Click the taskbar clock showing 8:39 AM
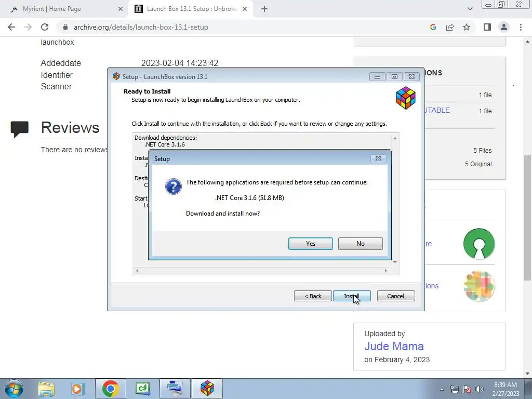Viewport: 532px width, 399px height. pos(506,389)
